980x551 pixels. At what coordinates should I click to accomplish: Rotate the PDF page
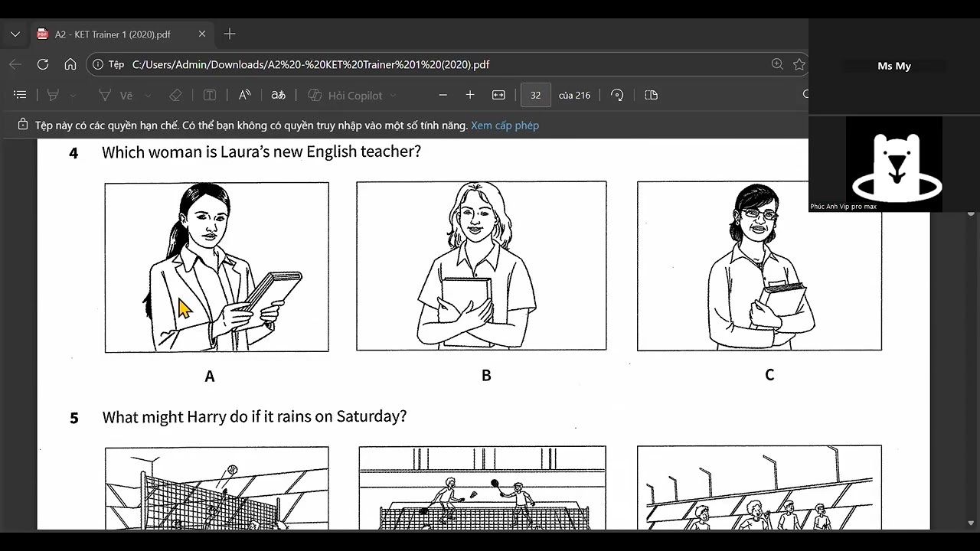[x=617, y=95]
